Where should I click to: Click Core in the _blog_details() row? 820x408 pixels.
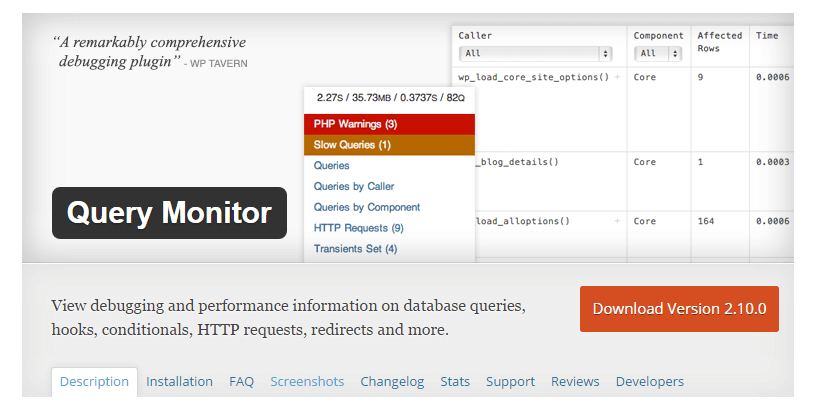[644, 162]
